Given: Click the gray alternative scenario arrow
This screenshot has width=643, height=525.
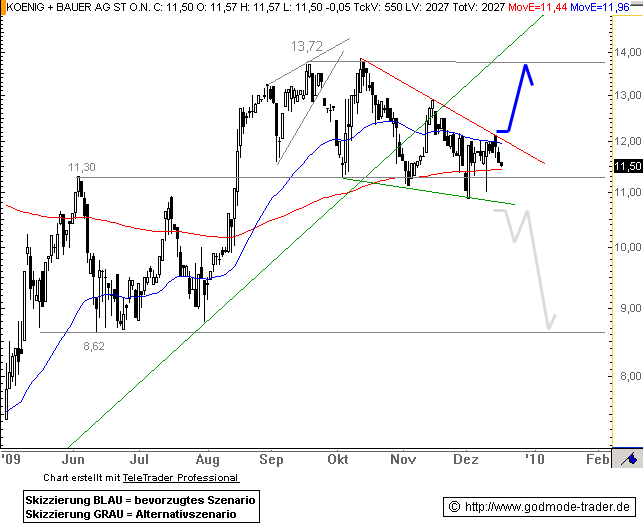Looking at the screenshot, I should [x=525, y=269].
